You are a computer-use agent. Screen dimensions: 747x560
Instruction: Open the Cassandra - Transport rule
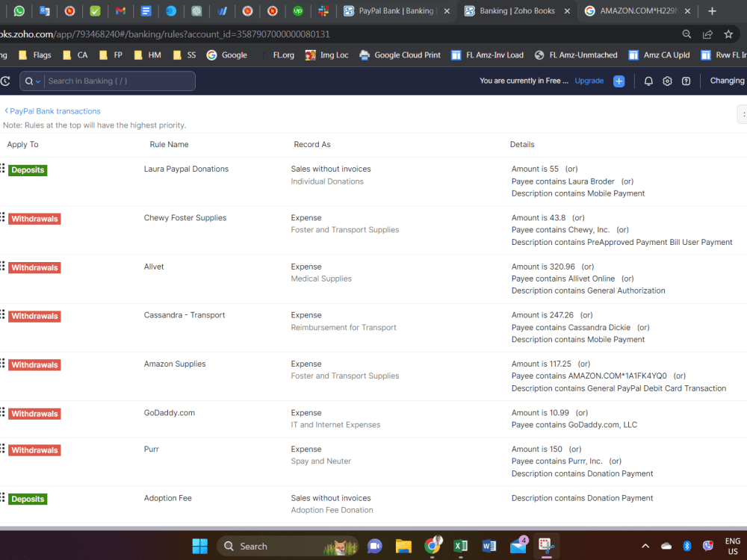click(x=185, y=315)
